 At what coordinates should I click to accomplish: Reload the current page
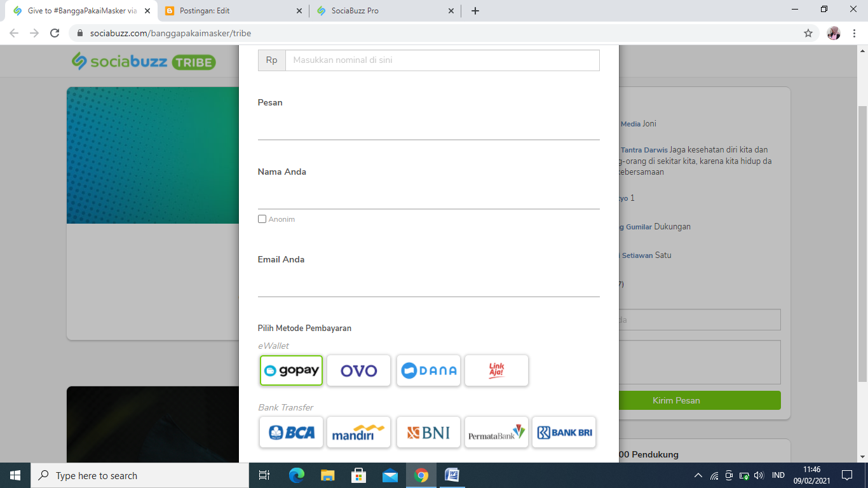coord(55,33)
